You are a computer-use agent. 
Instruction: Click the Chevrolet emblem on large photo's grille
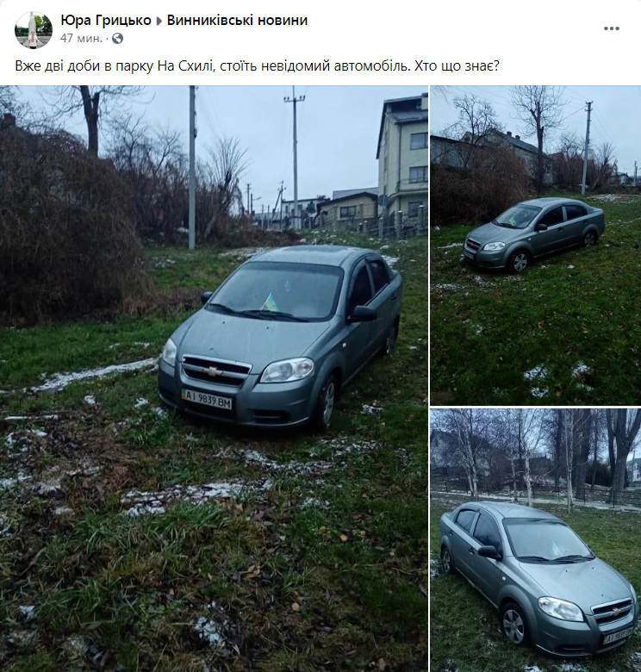[213, 370]
